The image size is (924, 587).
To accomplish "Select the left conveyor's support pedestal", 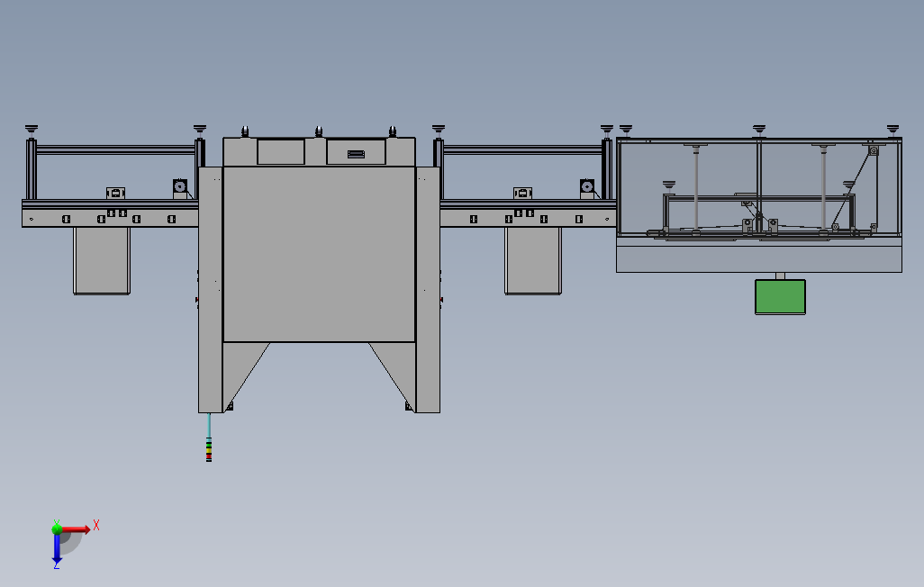I will click(102, 260).
